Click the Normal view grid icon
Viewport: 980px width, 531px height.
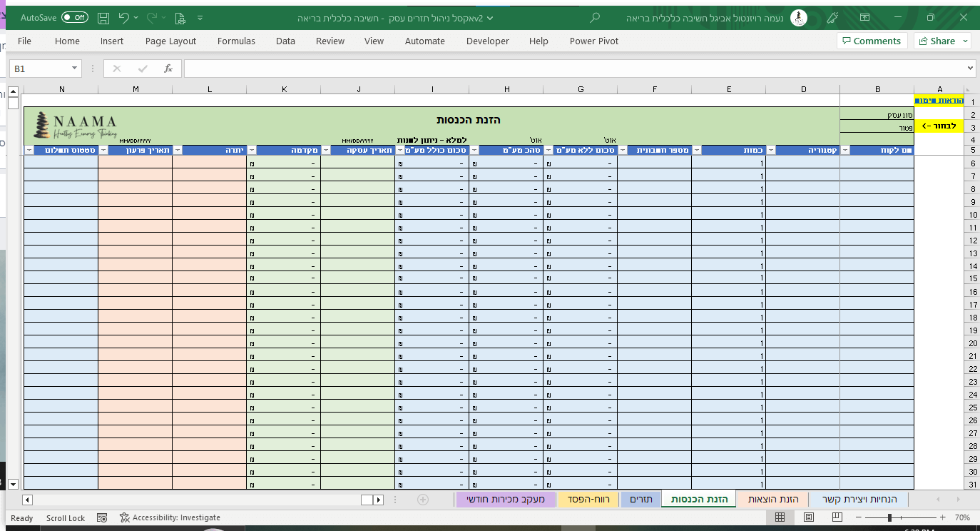tap(780, 517)
